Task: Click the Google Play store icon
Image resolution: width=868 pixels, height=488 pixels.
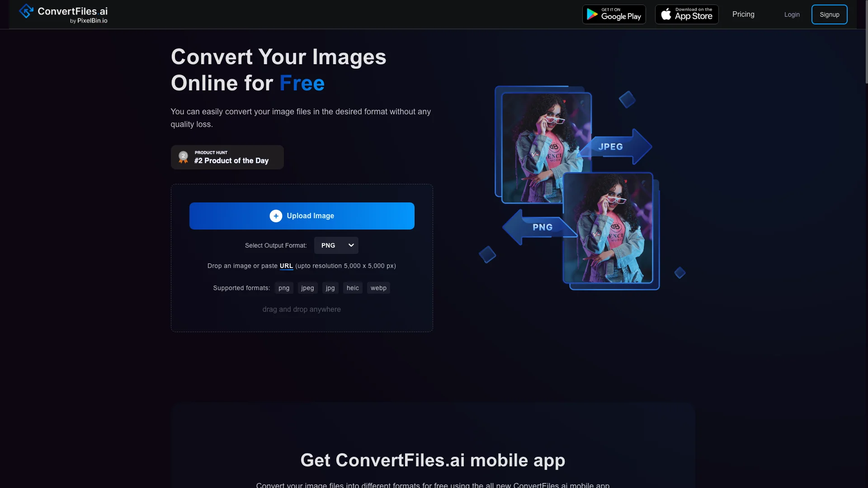Action: click(x=613, y=14)
